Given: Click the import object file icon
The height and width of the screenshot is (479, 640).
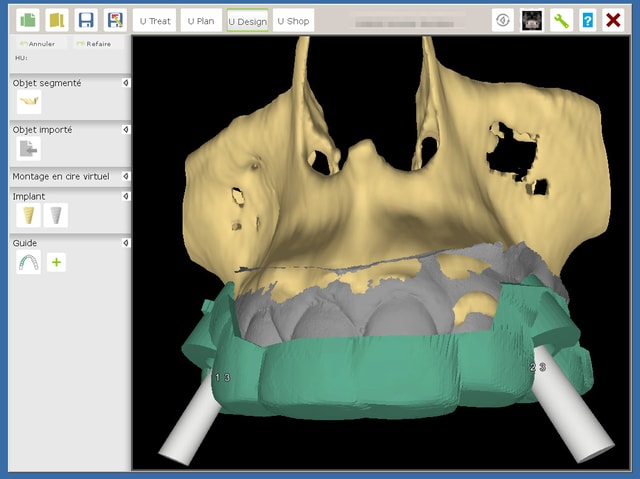Looking at the screenshot, I should 28,148.
